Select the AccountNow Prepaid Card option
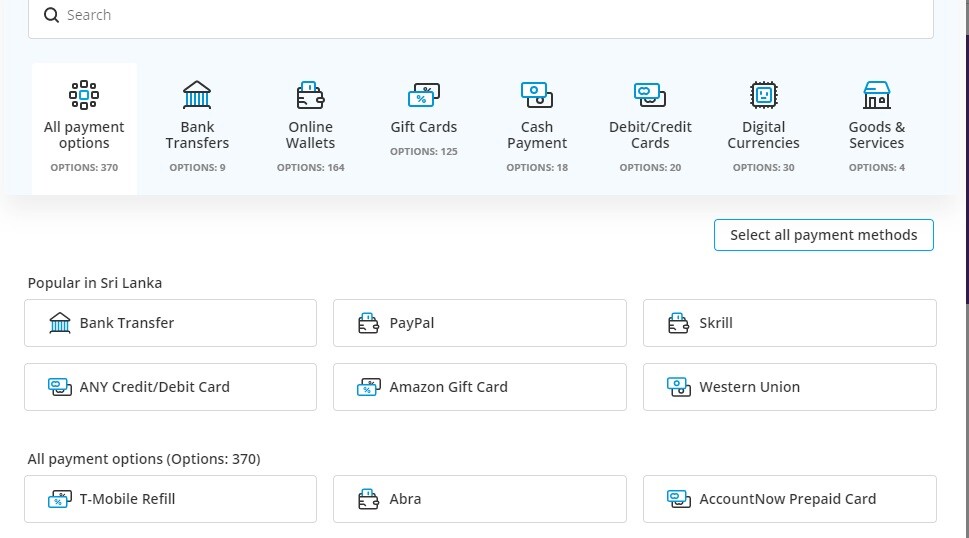The height and width of the screenshot is (538, 969). tap(790, 499)
